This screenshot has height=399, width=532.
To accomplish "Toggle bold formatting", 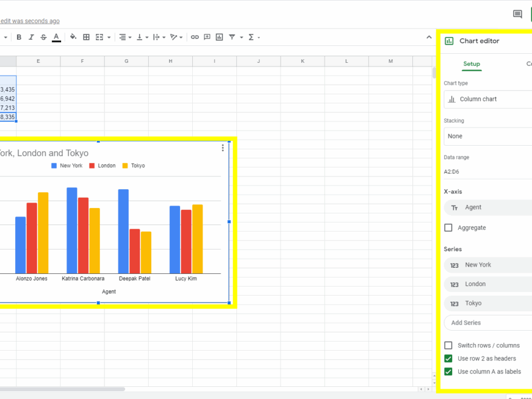I will [x=19, y=37].
